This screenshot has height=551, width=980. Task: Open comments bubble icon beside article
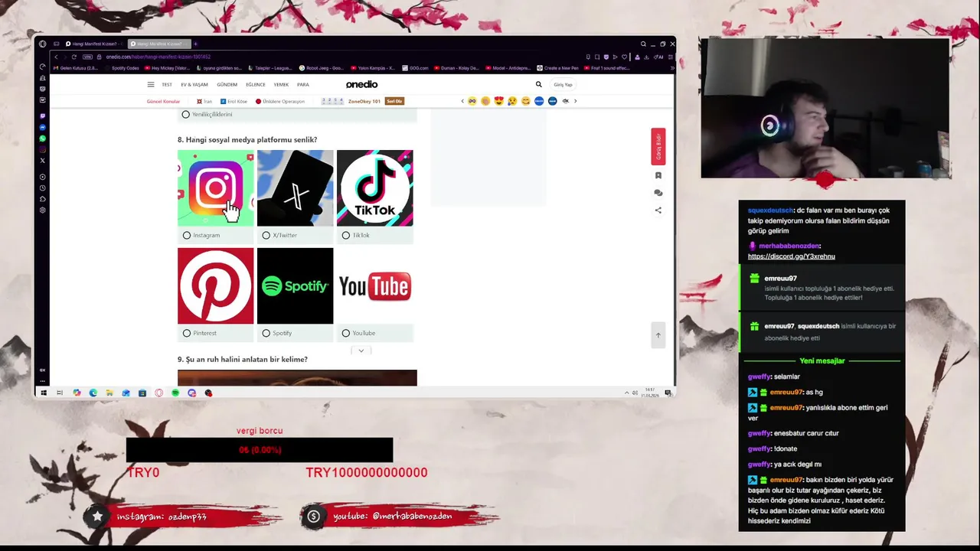point(658,193)
